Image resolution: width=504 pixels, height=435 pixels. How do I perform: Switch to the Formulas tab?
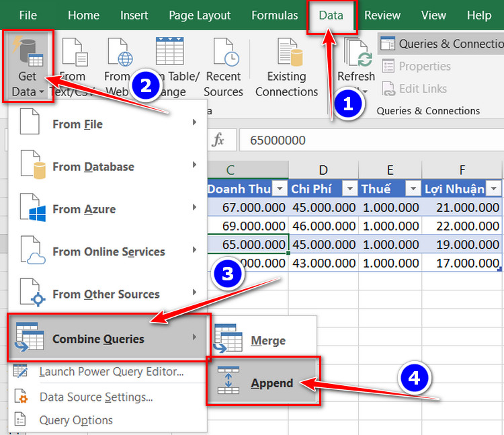coord(274,15)
